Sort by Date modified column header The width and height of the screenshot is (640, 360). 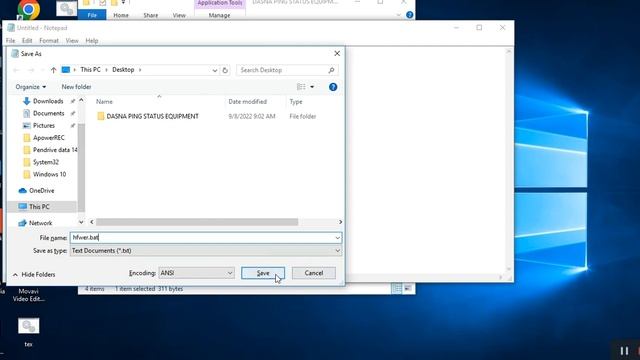click(247, 102)
